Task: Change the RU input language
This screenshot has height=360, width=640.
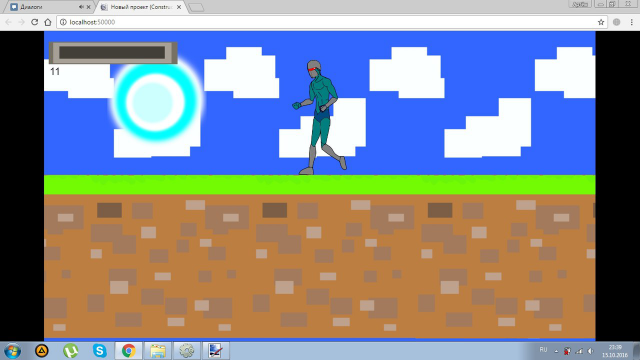Action: (x=543, y=350)
